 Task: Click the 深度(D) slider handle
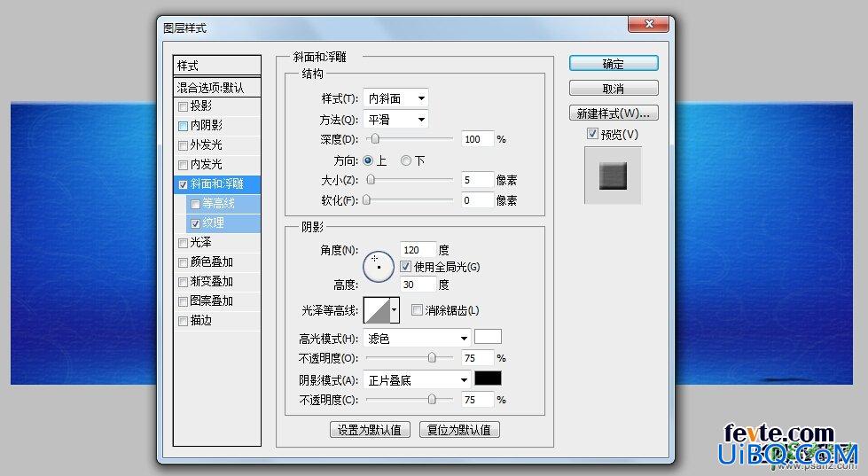[375, 138]
